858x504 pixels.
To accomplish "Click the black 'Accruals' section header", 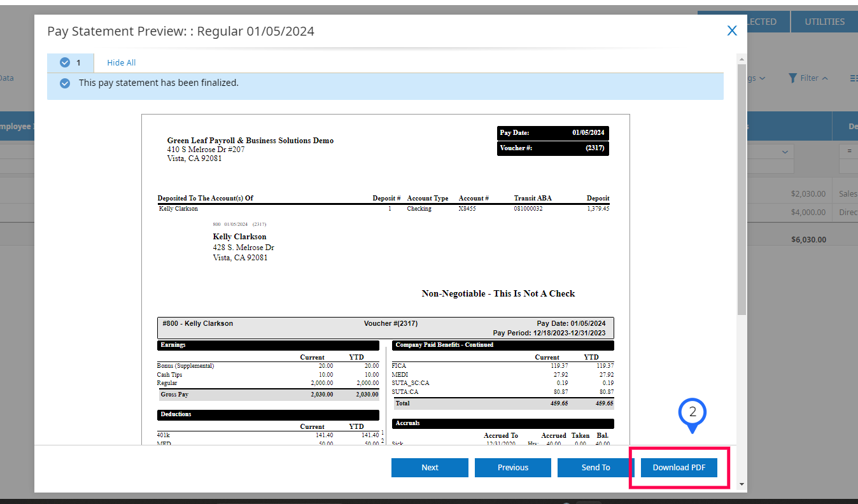I will (x=503, y=423).
